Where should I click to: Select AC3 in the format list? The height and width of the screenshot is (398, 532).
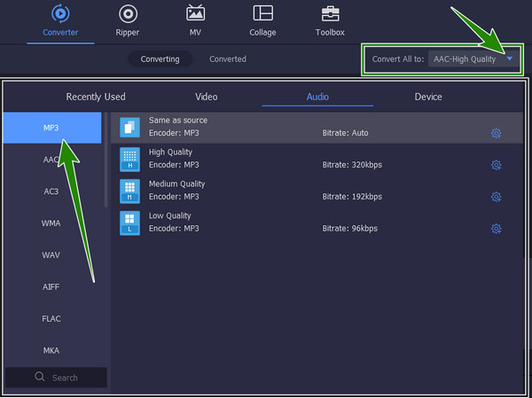tap(52, 191)
